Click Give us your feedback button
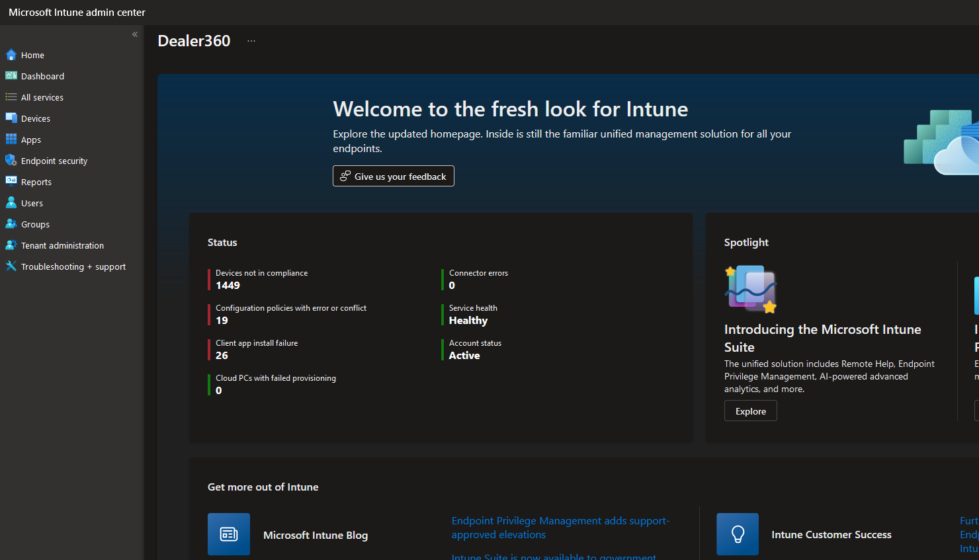979x560 pixels. coord(394,176)
